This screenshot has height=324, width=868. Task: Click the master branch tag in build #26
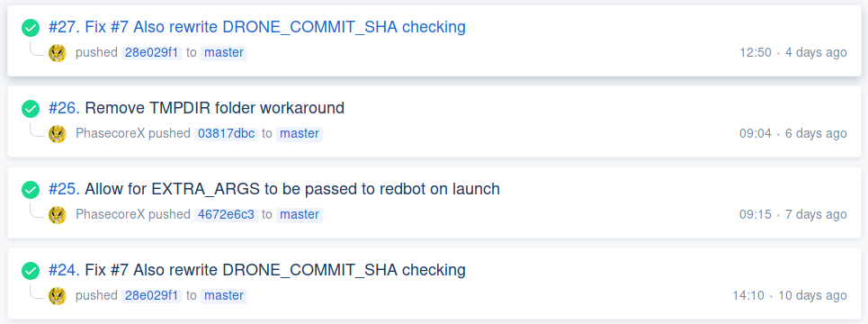pos(299,133)
